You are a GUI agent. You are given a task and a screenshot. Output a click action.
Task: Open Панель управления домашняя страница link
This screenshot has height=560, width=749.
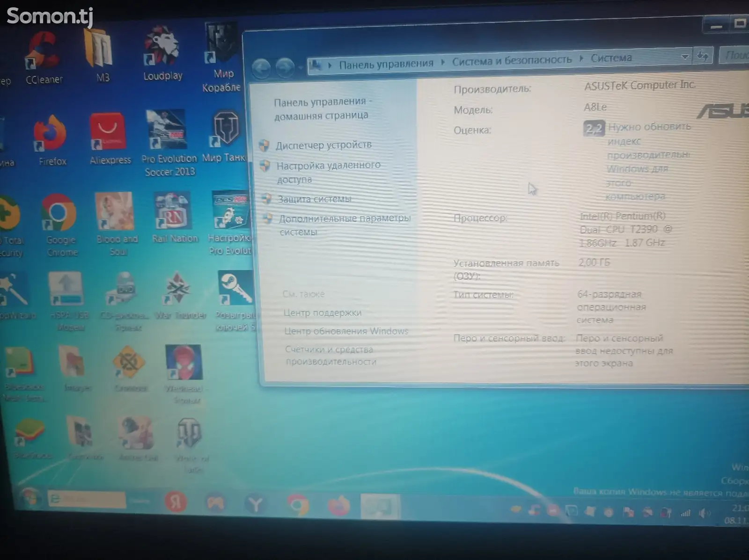point(323,108)
